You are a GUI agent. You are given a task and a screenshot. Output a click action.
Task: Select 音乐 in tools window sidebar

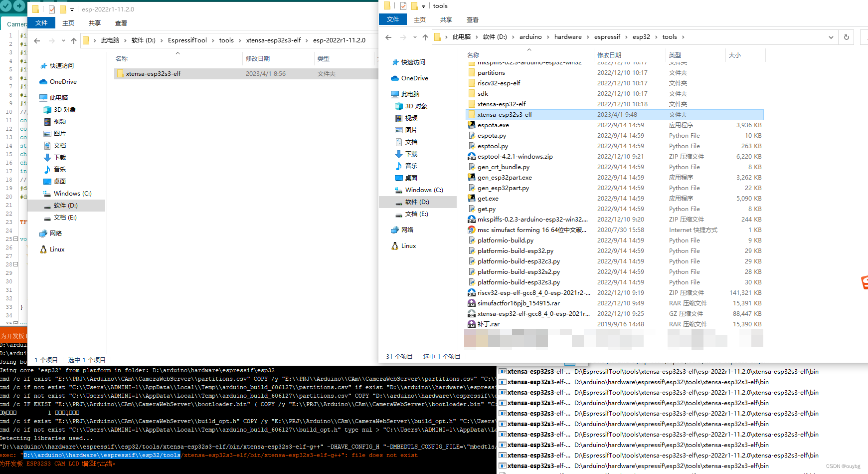tap(411, 166)
